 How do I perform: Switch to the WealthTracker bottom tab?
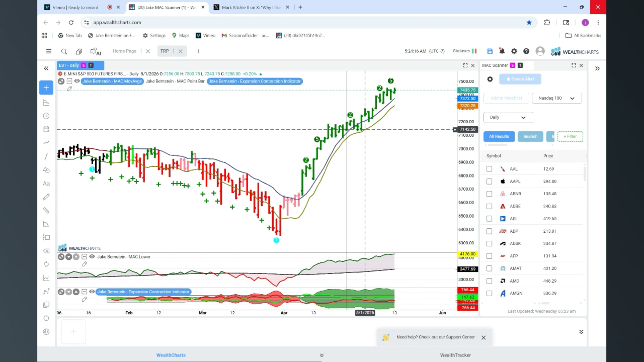455,355
